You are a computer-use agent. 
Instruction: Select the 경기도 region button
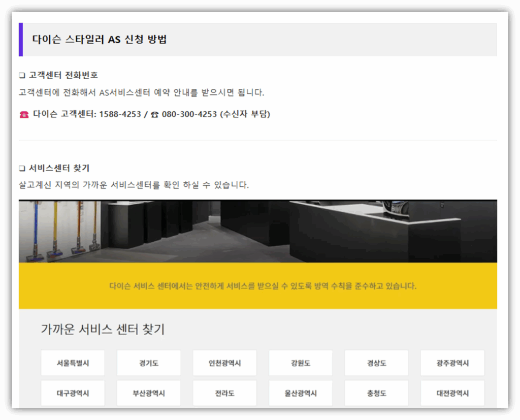[149, 363]
